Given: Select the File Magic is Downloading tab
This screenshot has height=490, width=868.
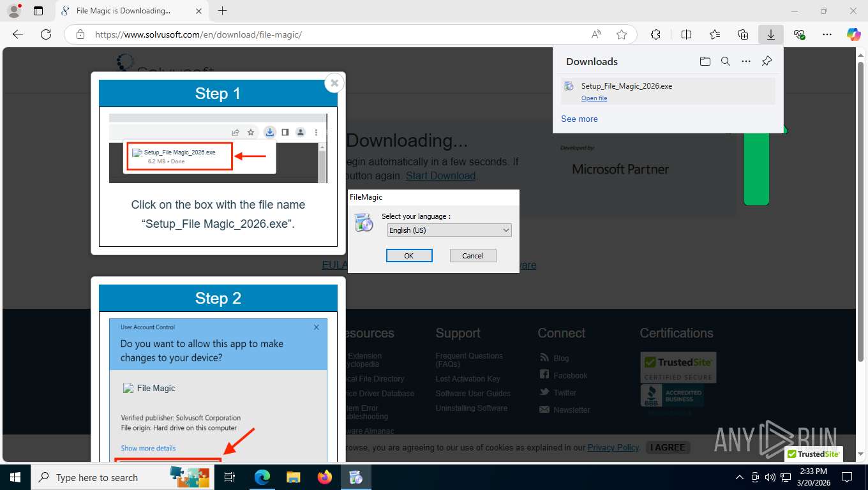Looking at the screenshot, I should pyautogui.click(x=131, y=11).
